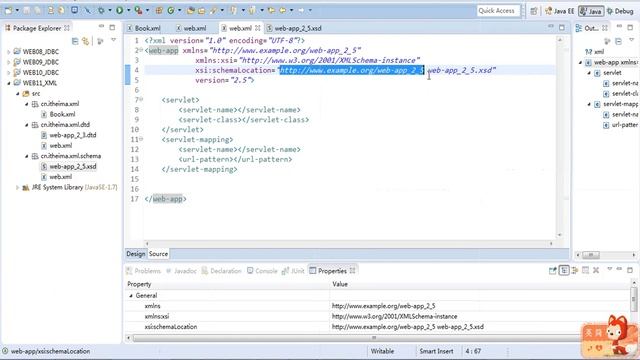This screenshot has width=640, height=360.
Task: Collapse the General property category
Action: [131, 296]
